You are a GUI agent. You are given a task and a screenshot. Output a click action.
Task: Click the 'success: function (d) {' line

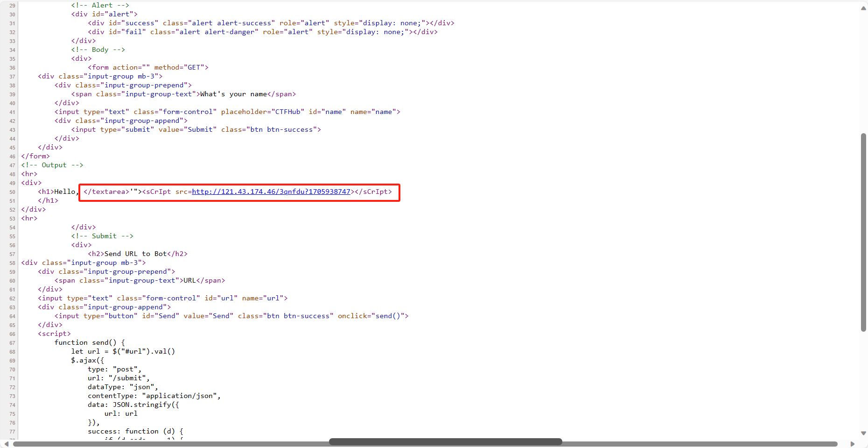(x=136, y=431)
